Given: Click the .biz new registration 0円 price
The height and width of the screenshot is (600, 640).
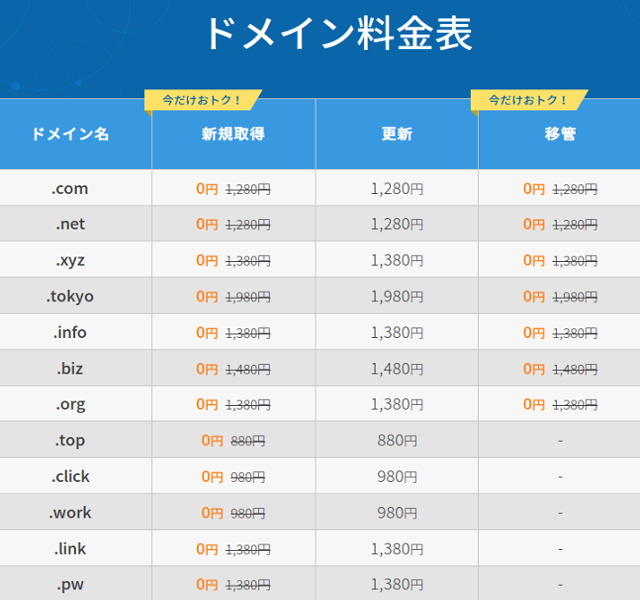Looking at the screenshot, I should pos(207,369).
